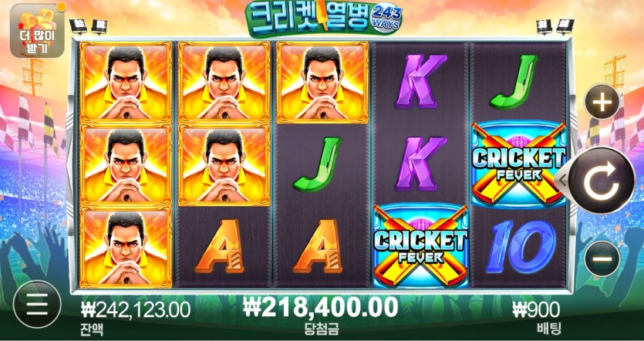Select the blue 10 symbol
The height and width of the screenshot is (341, 644).
coord(520,247)
